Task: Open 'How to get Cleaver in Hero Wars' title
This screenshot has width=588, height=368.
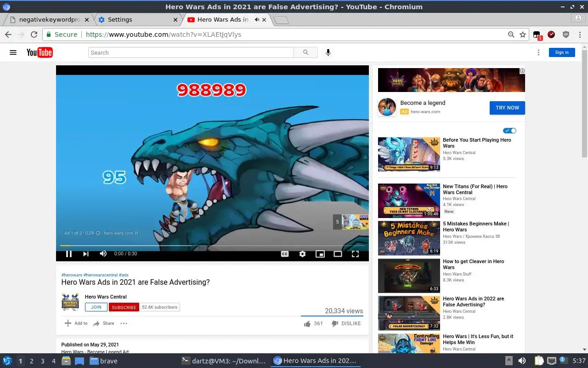Action: [473, 264]
